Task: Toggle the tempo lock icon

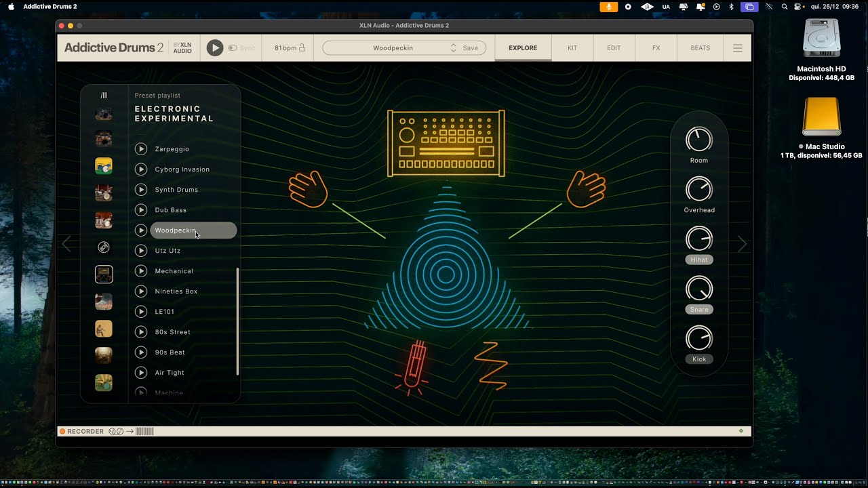Action: (x=302, y=48)
